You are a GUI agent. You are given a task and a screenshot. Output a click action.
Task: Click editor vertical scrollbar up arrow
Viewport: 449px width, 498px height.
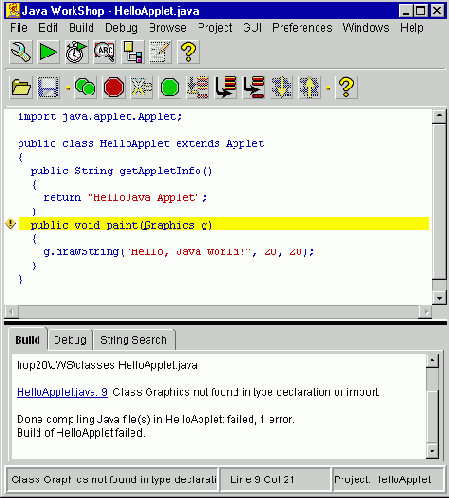439,116
